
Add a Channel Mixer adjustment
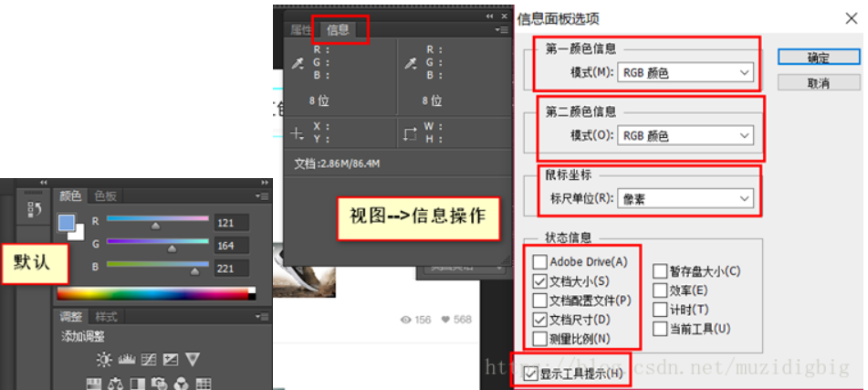pos(182,384)
